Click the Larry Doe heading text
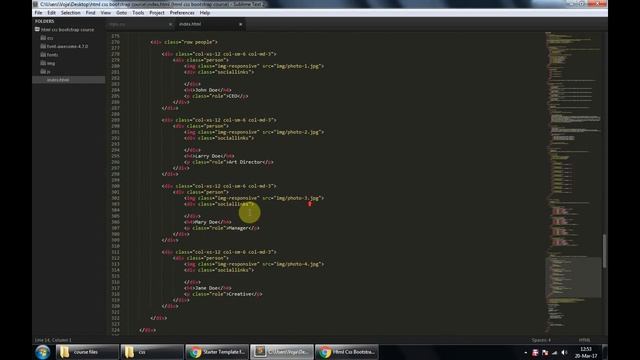This screenshot has width=640, height=360. click(208, 156)
